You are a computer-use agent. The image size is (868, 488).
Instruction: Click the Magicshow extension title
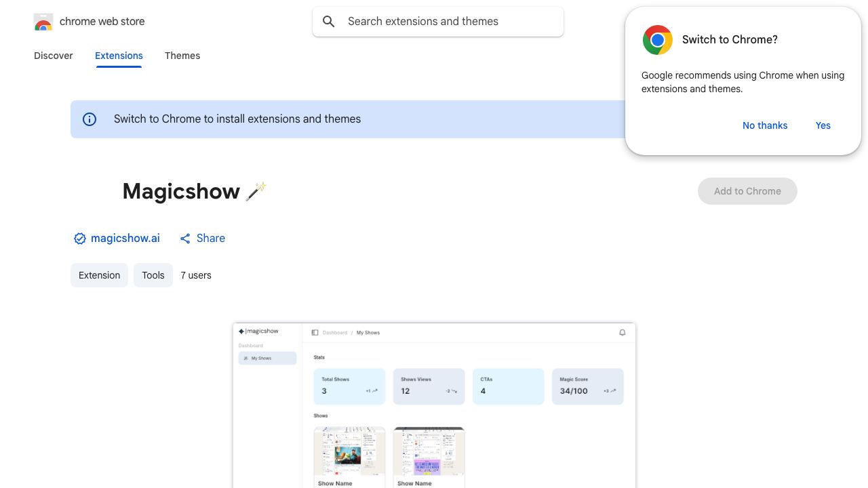[181, 191]
